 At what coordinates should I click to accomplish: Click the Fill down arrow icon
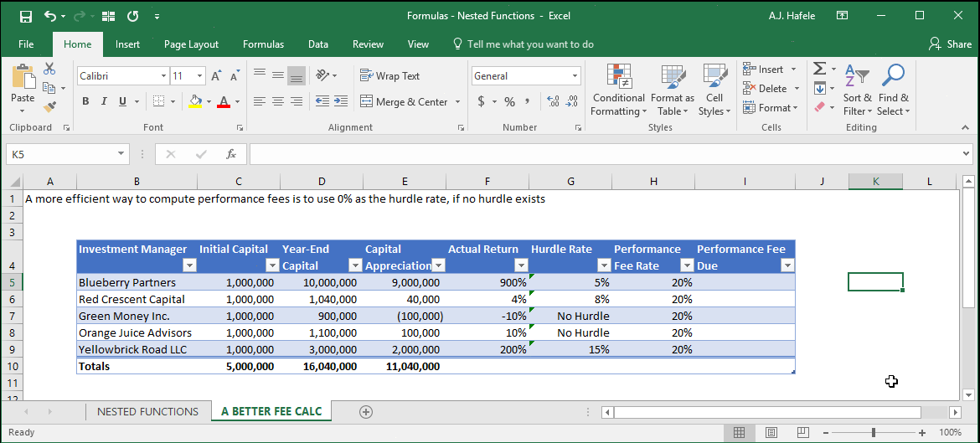pyautogui.click(x=820, y=88)
